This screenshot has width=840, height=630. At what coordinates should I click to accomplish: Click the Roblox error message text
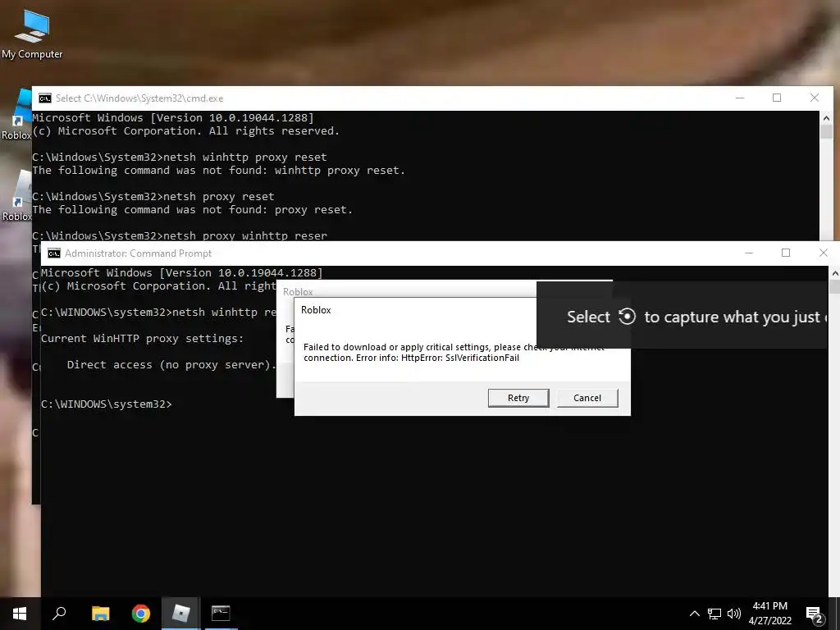[454, 352]
